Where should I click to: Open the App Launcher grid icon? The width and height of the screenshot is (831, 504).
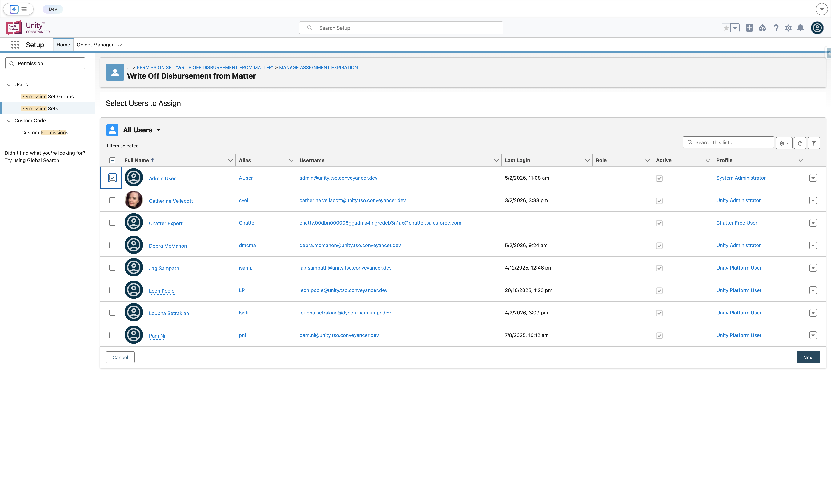tap(15, 45)
